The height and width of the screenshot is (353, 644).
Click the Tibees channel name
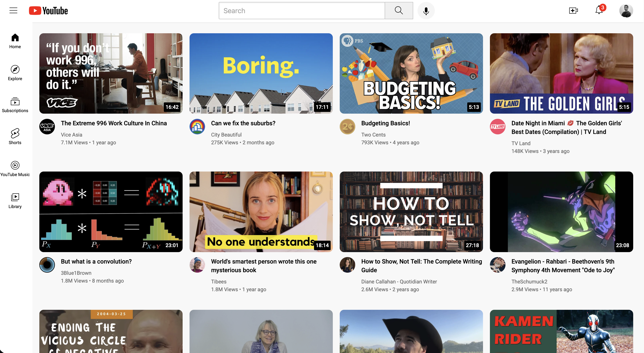pos(219,281)
